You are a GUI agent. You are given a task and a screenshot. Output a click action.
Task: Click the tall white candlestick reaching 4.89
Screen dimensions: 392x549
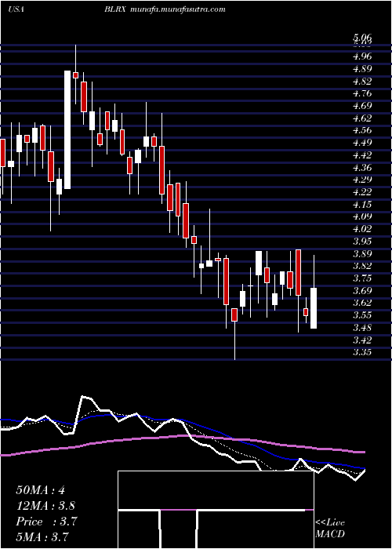pyautogui.click(x=67, y=130)
